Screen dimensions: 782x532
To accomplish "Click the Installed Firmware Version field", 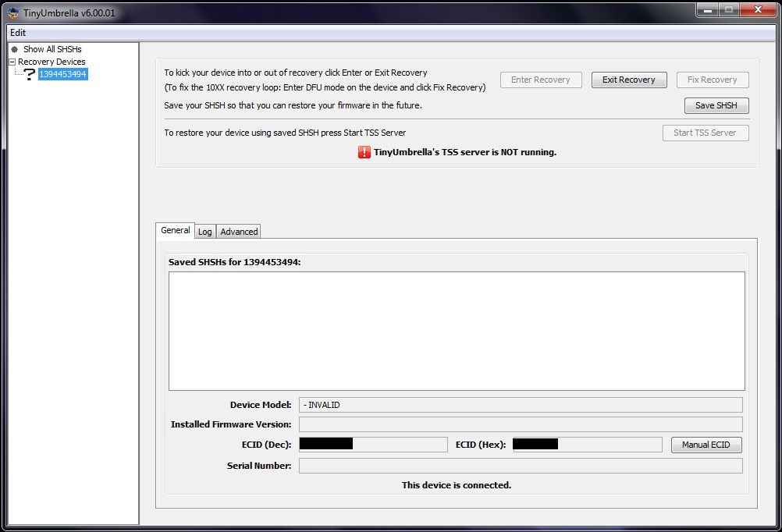I will point(521,424).
